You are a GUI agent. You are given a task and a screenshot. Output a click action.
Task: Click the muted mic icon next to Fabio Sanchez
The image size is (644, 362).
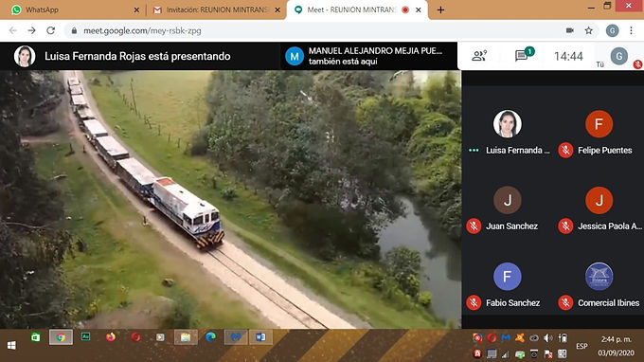[474, 303]
